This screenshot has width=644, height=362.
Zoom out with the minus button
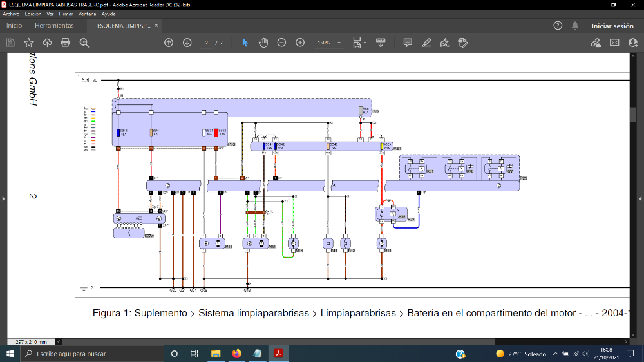click(282, 43)
